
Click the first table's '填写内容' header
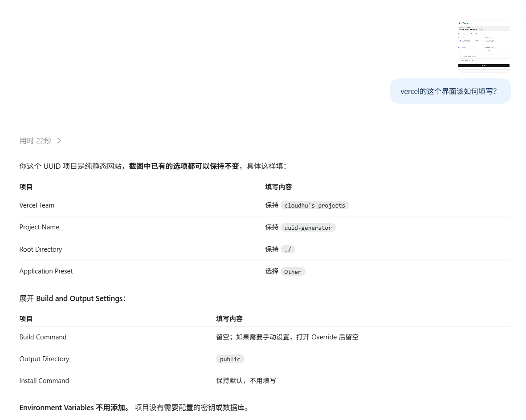point(278,187)
